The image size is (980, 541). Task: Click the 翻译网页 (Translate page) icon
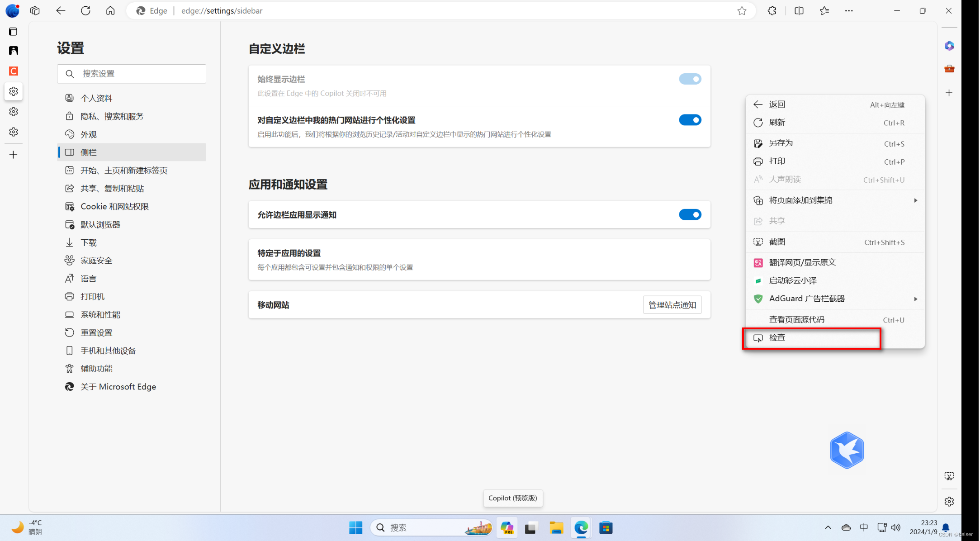(x=757, y=262)
